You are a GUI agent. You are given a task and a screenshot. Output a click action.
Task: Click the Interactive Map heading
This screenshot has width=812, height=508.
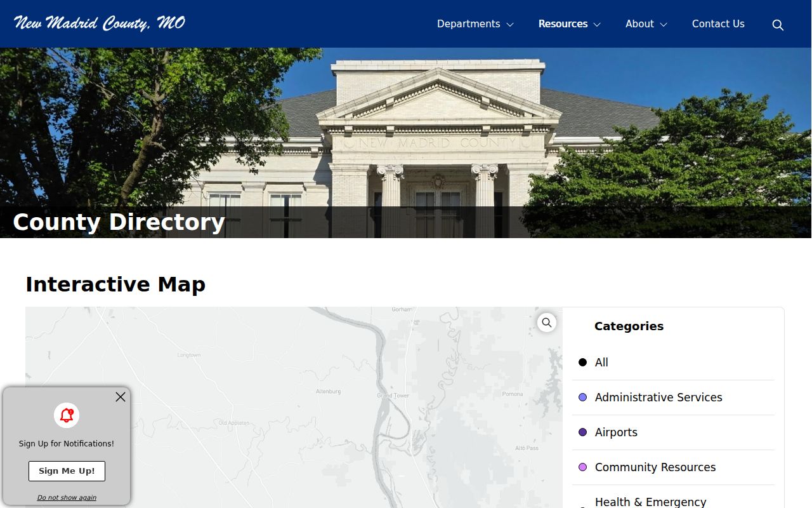[115, 284]
